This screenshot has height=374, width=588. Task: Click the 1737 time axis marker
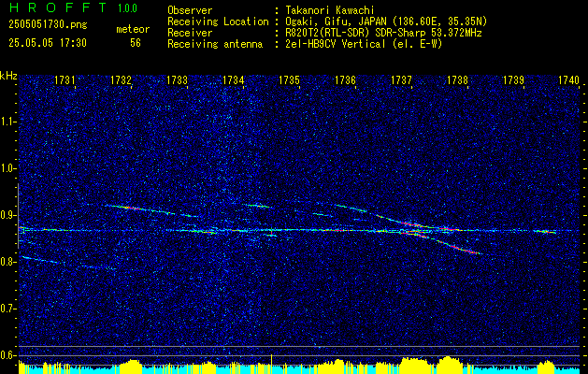coord(402,80)
